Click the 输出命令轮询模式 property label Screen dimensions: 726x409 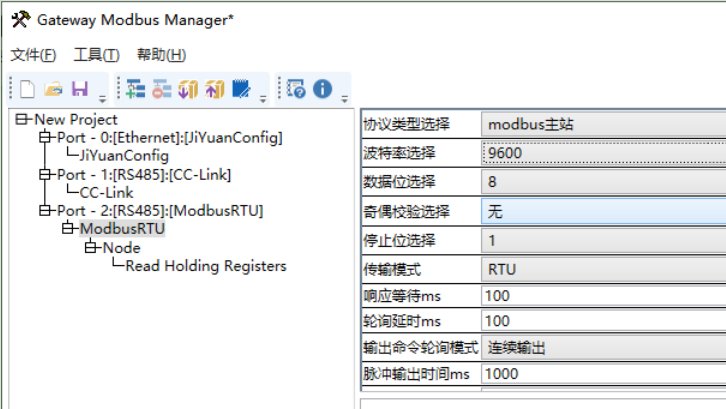(x=420, y=347)
